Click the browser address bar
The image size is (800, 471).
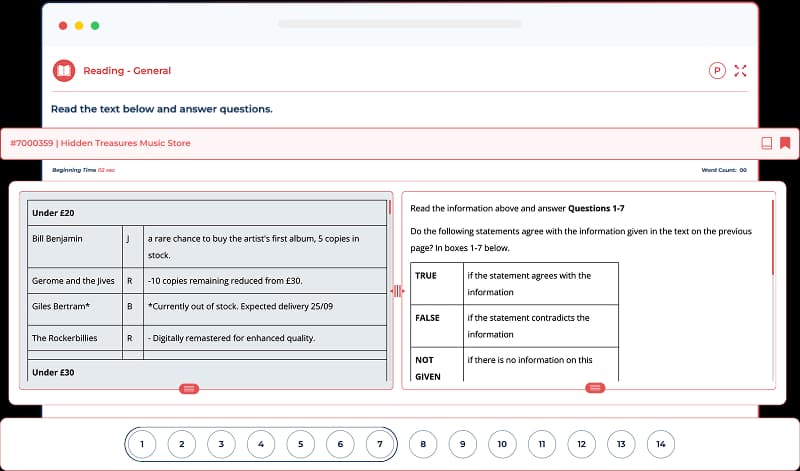[x=399, y=24]
